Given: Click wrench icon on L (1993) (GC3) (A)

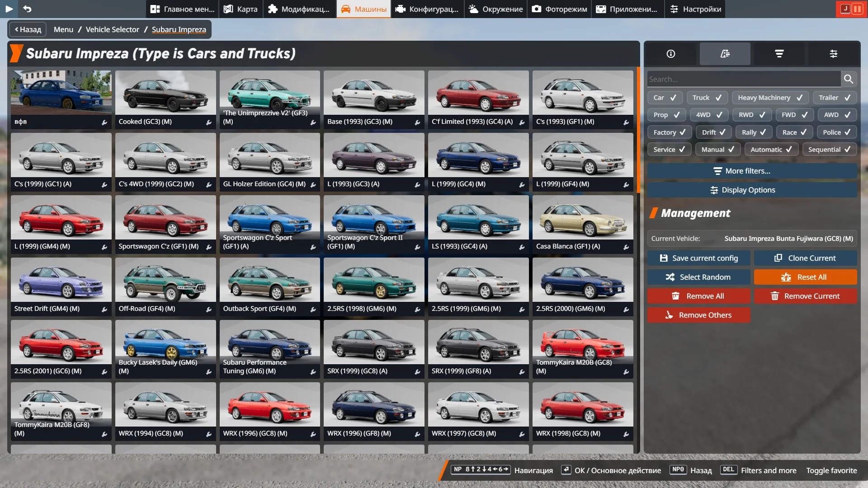Looking at the screenshot, I should click(x=417, y=185).
